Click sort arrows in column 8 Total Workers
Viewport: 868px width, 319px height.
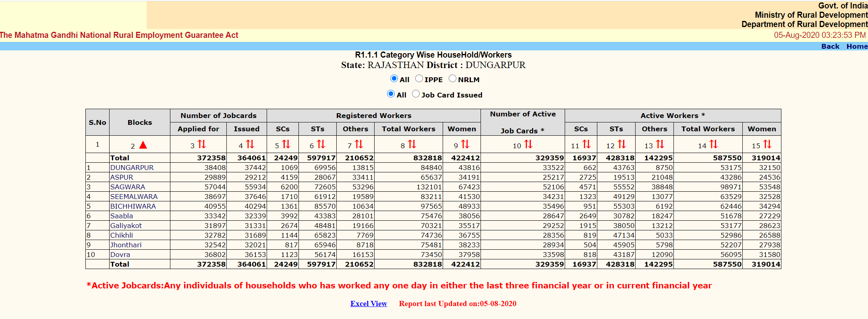tap(412, 144)
